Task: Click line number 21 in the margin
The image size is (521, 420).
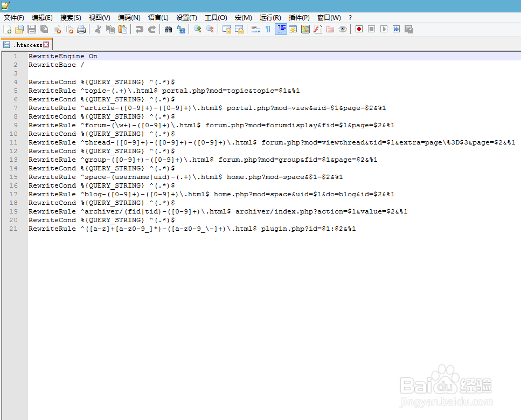Action: click(x=13, y=229)
